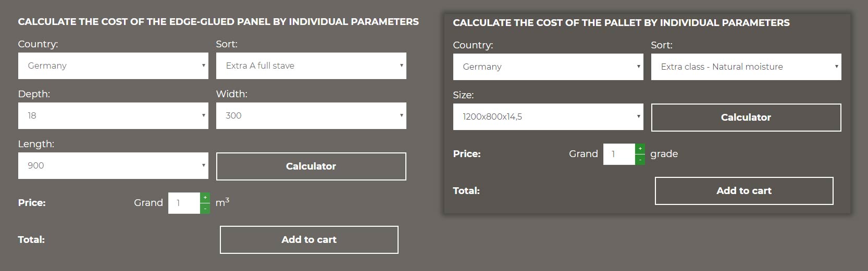Increase pallet quantity with plus button
The image size is (868, 271).
[x=640, y=149]
